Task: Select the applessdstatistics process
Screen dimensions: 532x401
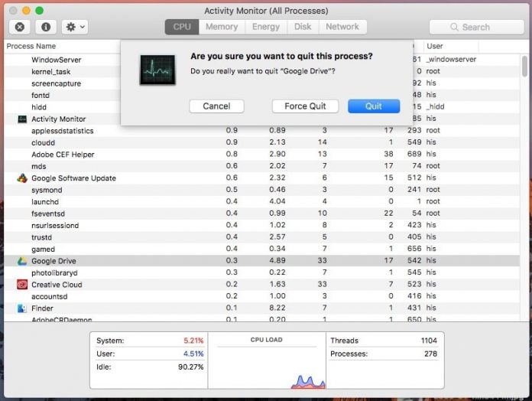Action: pyautogui.click(x=62, y=131)
